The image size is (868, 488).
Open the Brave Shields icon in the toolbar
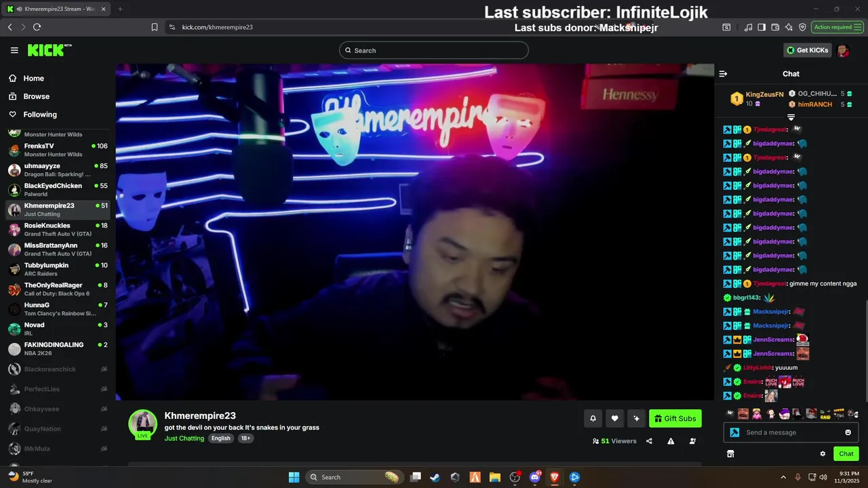point(802,27)
